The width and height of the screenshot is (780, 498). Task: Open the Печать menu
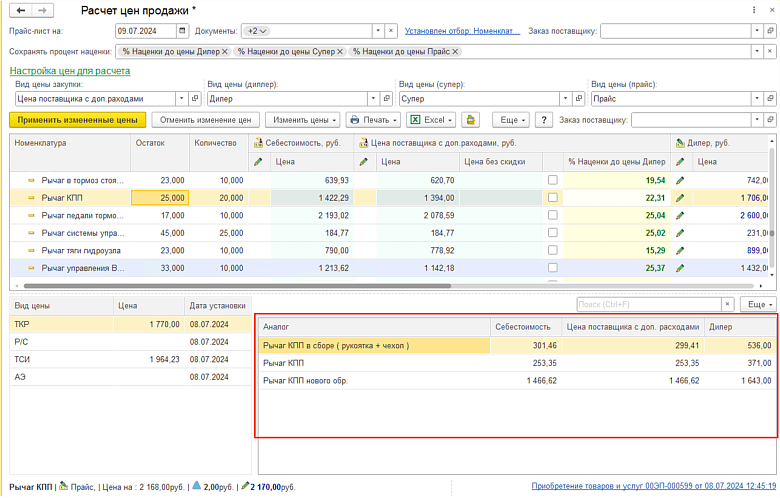373,120
